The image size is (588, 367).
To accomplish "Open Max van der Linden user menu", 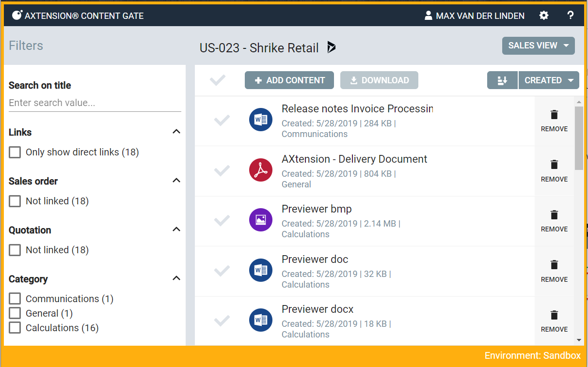I will pos(474,16).
